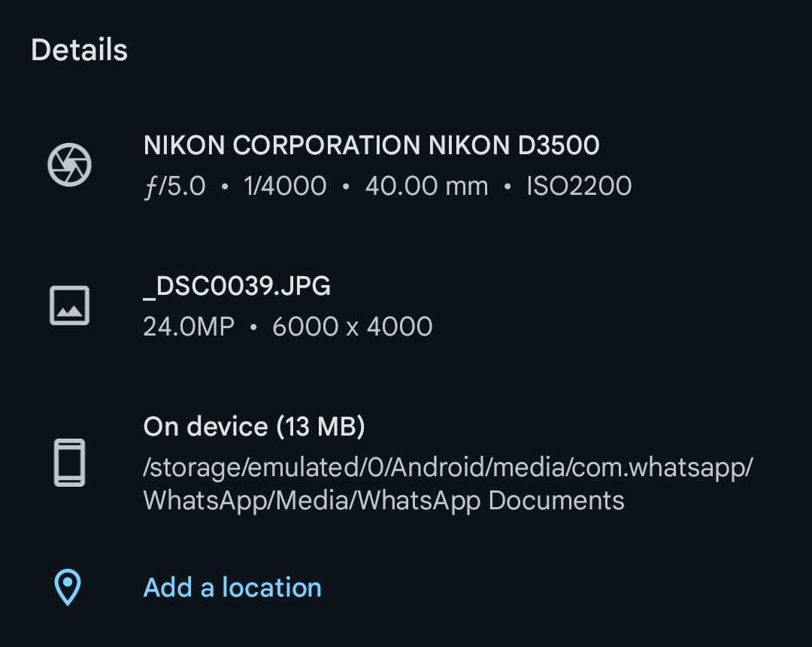Click the image file picture icon
Viewport: 812px width, 647px height.
tap(69, 305)
